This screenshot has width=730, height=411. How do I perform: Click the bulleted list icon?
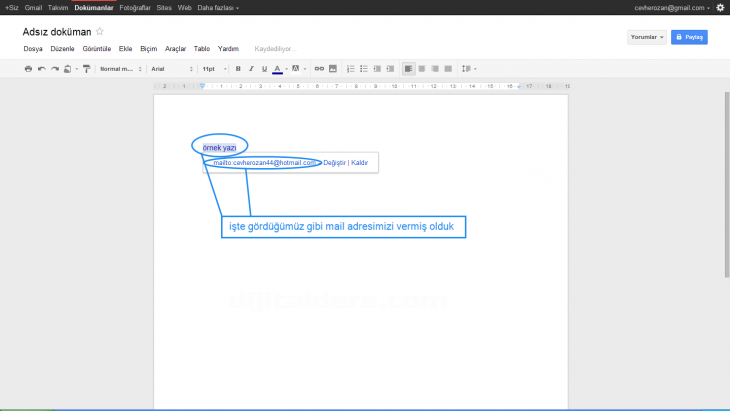pos(363,69)
